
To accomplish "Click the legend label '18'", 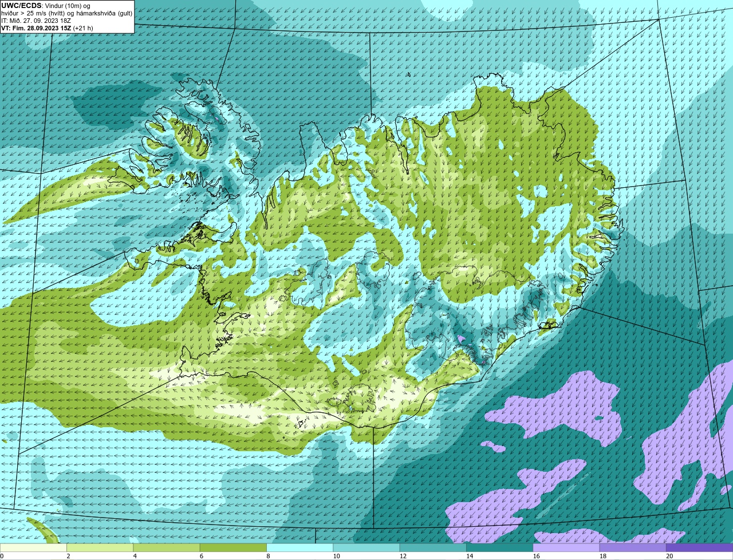I will point(602,556).
